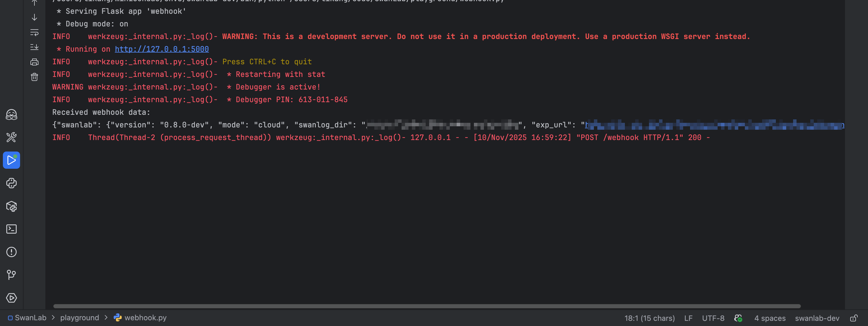Select the webhook.py breadcrumb item

point(145,318)
